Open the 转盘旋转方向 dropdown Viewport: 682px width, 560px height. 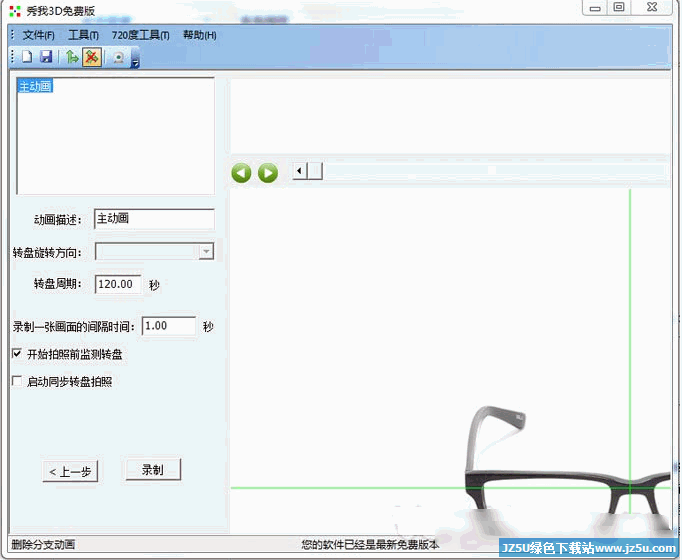(206, 252)
